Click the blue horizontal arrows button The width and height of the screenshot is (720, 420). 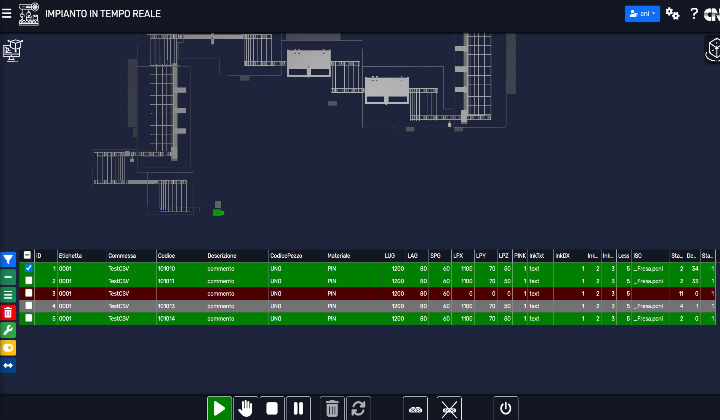tap(8, 365)
